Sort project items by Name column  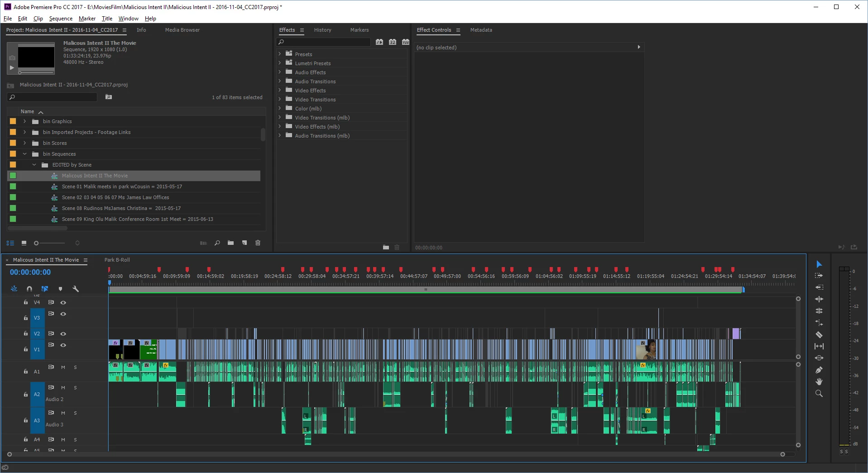tap(27, 111)
